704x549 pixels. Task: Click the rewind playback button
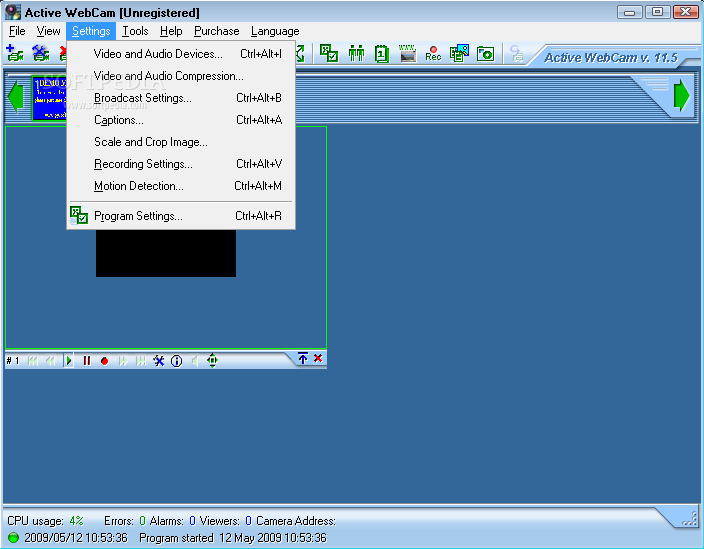(50, 360)
